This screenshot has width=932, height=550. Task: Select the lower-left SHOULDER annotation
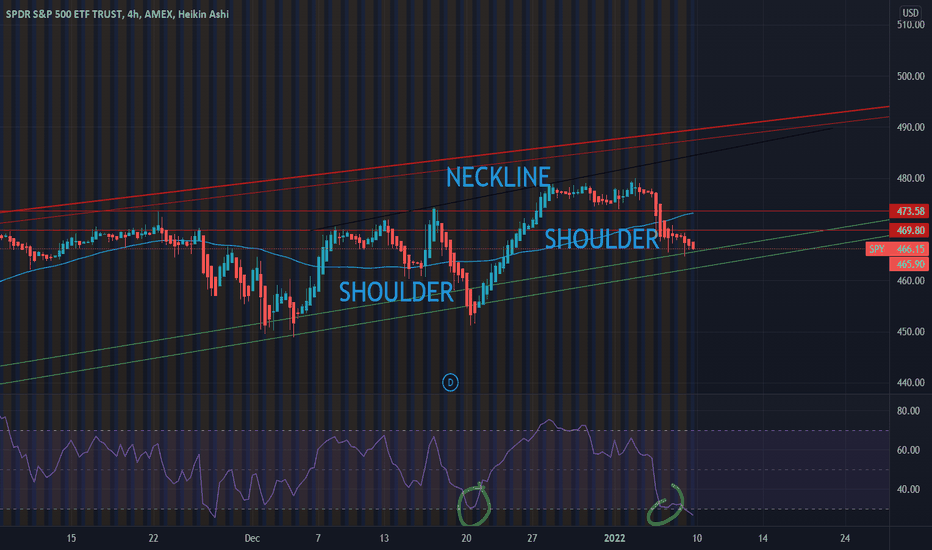396,292
